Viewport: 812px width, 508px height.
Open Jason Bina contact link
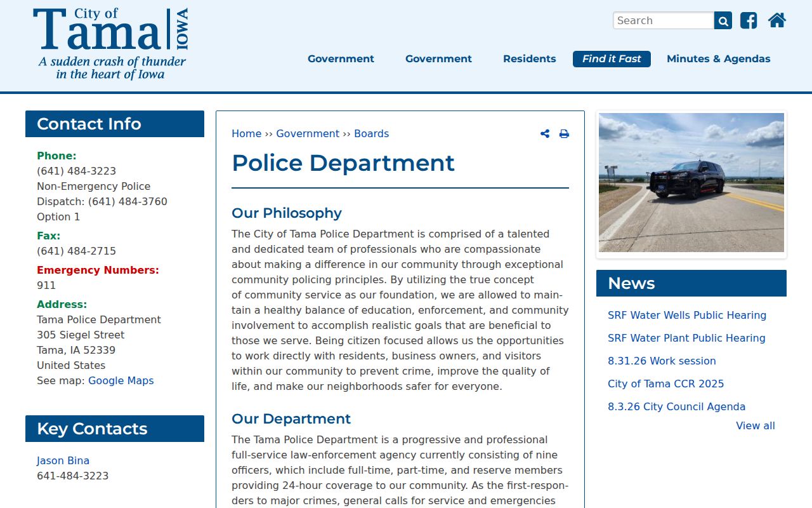(x=63, y=460)
